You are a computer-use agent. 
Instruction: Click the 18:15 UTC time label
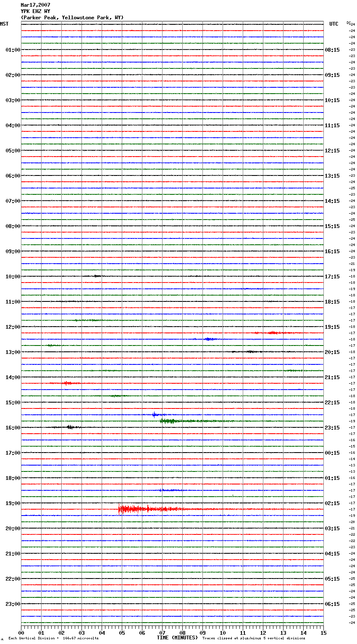pyautogui.click(x=332, y=302)
